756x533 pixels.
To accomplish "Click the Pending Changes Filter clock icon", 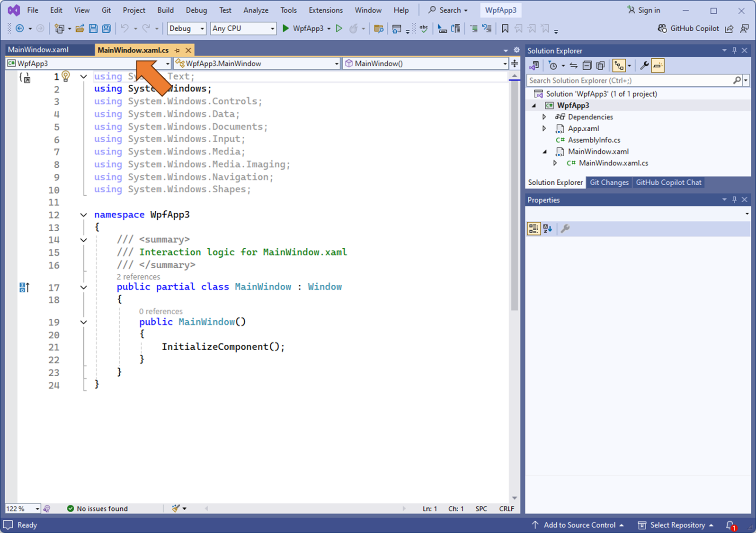I will pos(552,65).
